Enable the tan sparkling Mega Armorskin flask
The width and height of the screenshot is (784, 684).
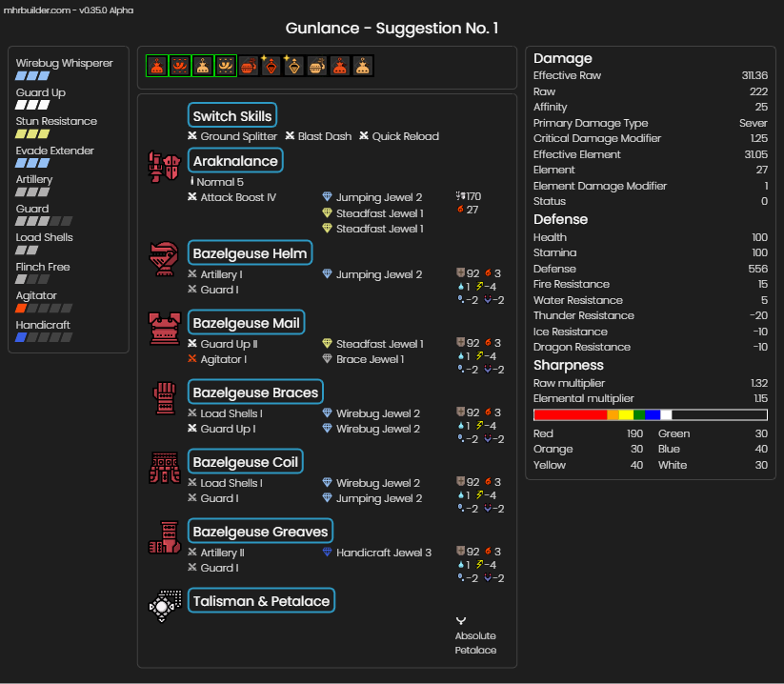(x=294, y=66)
